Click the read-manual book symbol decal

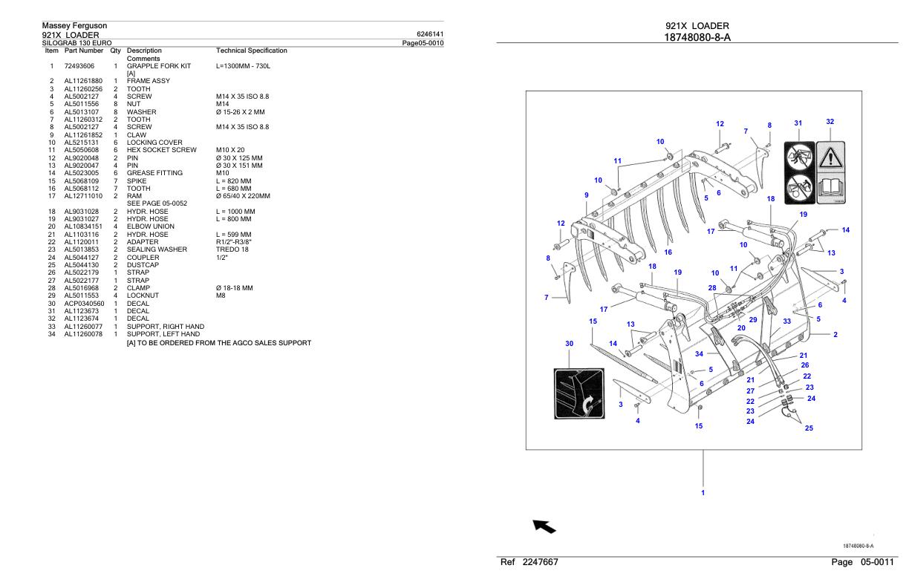831,189
